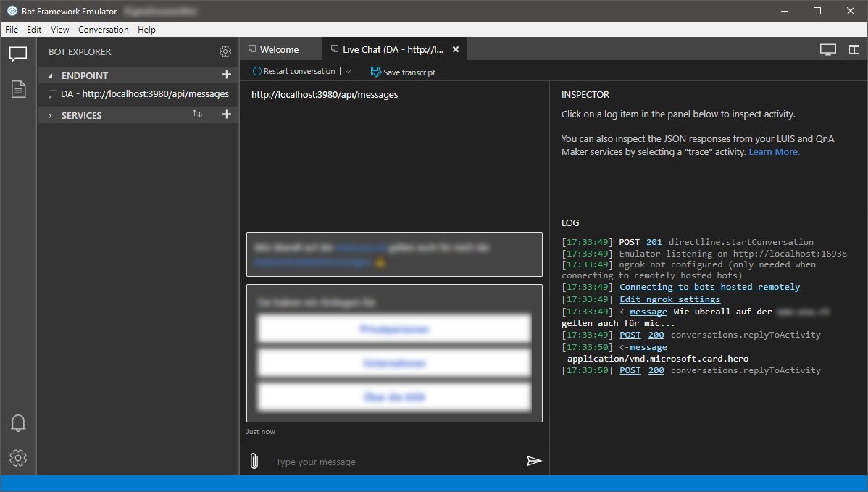
Task: Open the notifications bell icon
Action: [17, 423]
